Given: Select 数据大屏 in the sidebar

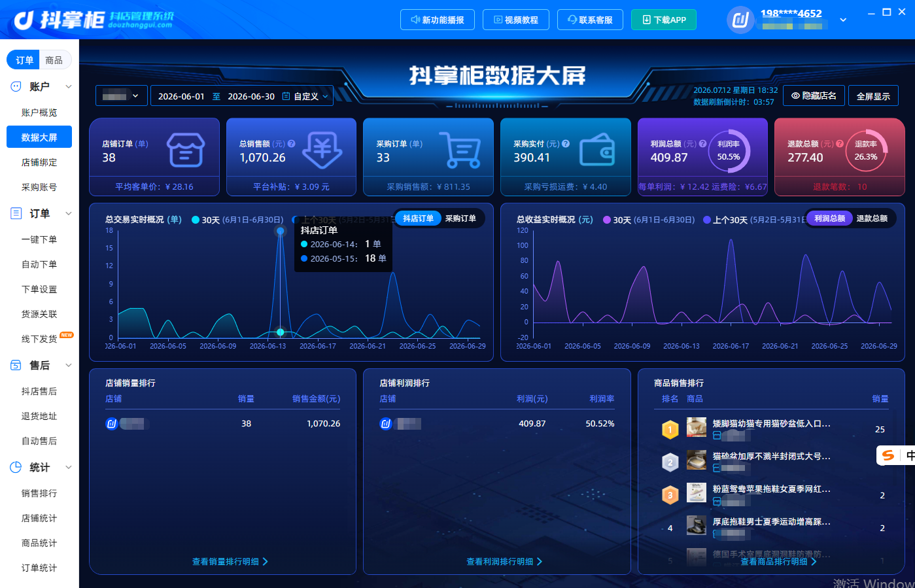Looking at the screenshot, I should click(x=39, y=137).
